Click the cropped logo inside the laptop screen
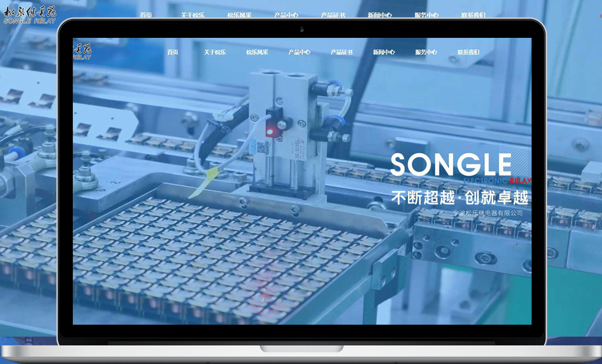The image size is (602, 364). (82, 51)
